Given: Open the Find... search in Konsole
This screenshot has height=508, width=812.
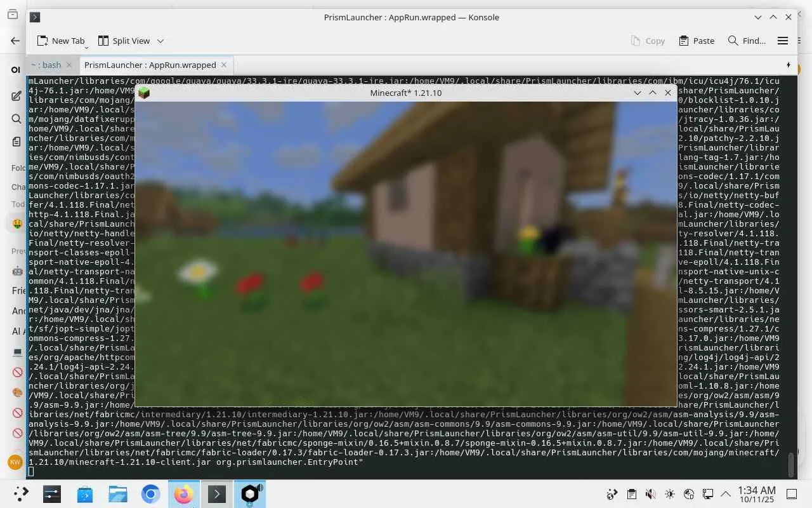Looking at the screenshot, I should tap(747, 41).
